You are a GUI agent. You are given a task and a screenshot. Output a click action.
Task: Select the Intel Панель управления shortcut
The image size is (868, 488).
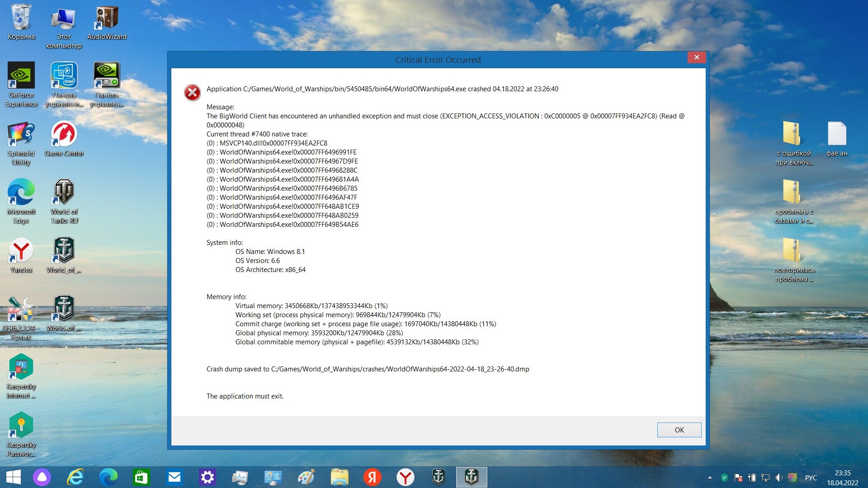pos(64,84)
